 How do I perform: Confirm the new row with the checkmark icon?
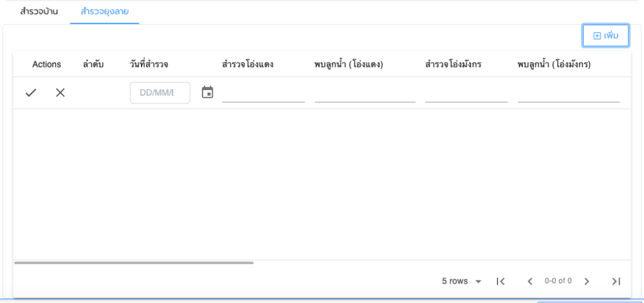31,93
